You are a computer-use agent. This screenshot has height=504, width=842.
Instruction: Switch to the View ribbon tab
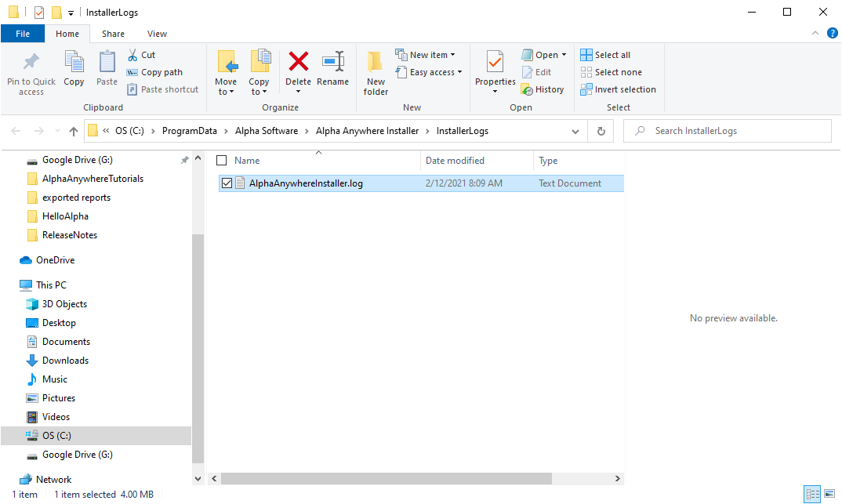[x=157, y=33]
